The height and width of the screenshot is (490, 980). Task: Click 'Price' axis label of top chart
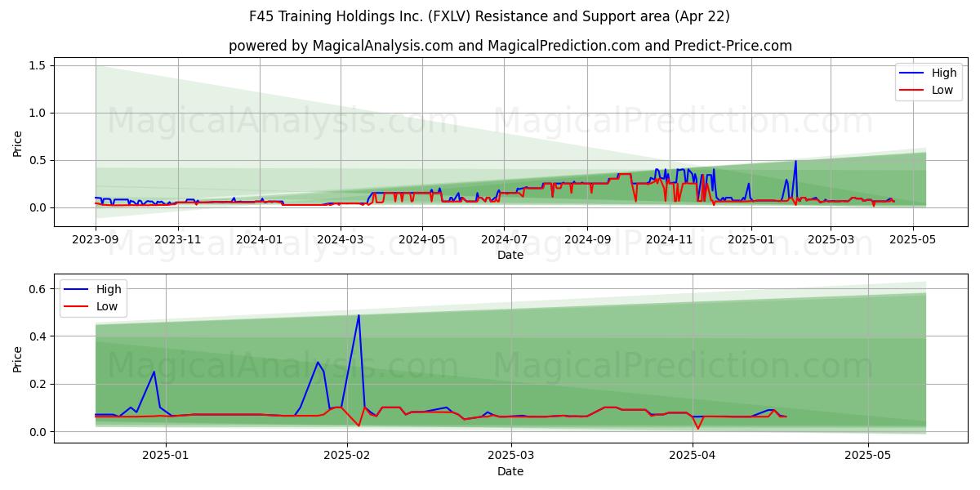click(18, 142)
